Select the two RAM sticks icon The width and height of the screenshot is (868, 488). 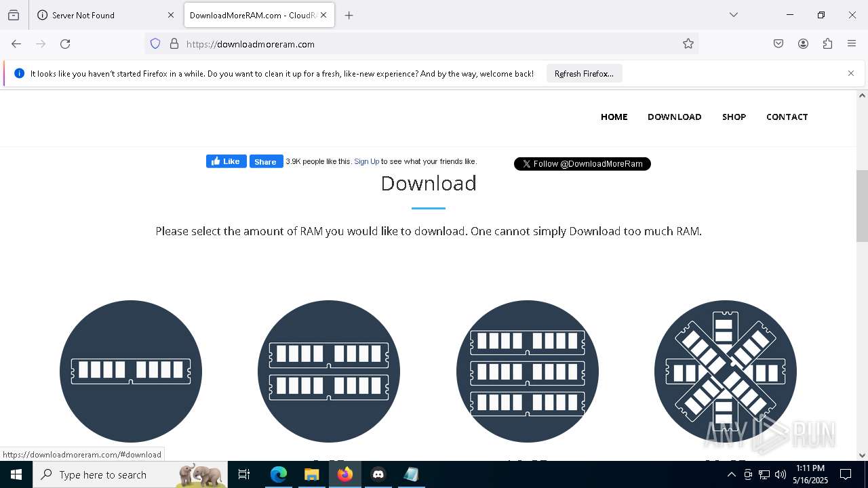329,371
